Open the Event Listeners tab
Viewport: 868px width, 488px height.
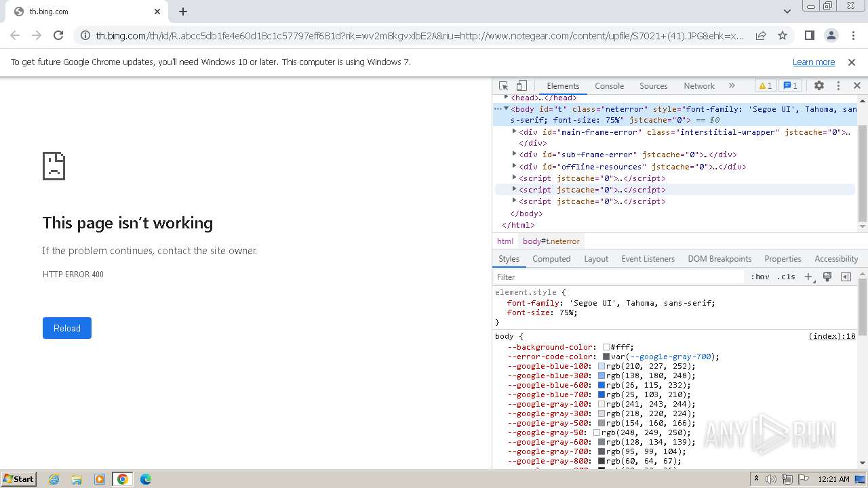(648, 259)
